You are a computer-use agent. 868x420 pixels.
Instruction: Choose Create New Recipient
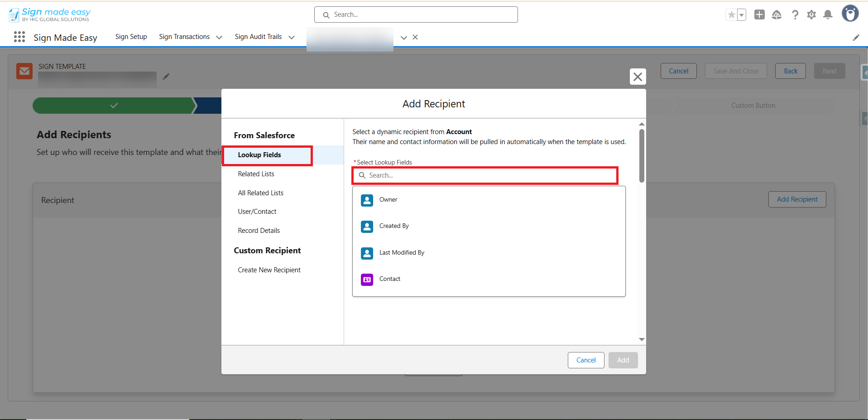click(x=269, y=270)
